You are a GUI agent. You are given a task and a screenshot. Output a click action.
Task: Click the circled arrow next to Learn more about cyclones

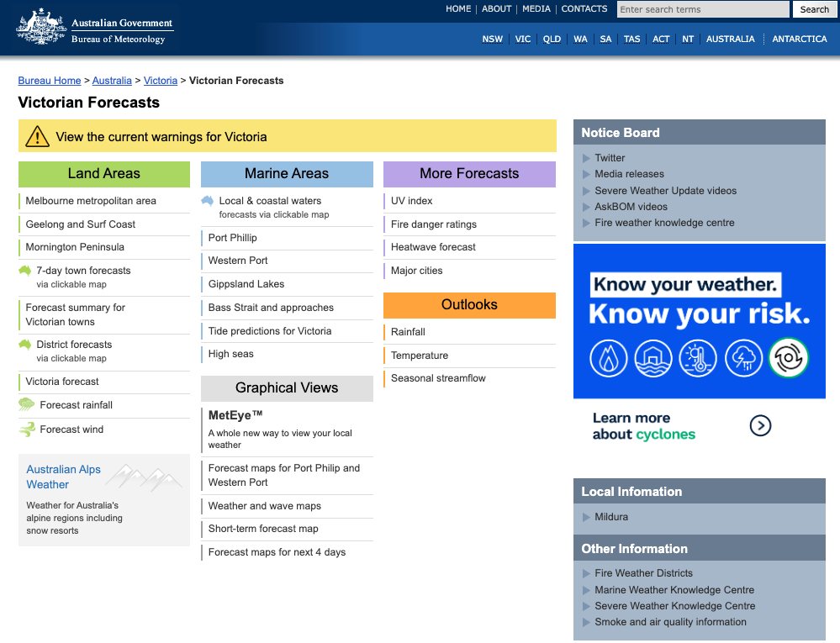pyautogui.click(x=760, y=425)
